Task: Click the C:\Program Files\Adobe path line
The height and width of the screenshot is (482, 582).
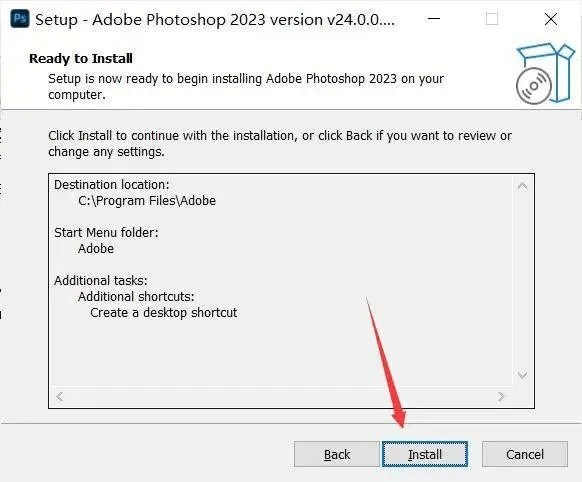Action: [147, 201]
